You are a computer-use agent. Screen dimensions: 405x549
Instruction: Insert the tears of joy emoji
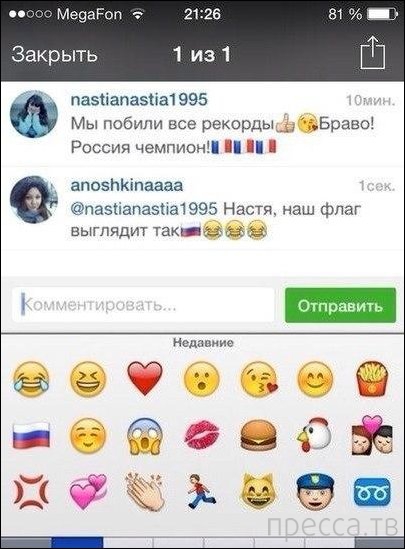pyautogui.click(x=31, y=379)
